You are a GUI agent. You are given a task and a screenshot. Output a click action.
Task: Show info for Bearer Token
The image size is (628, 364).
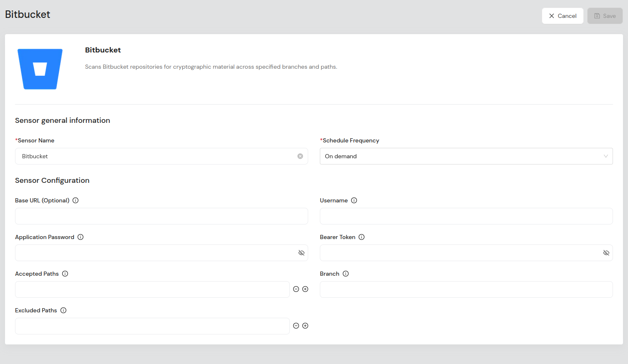(x=362, y=237)
